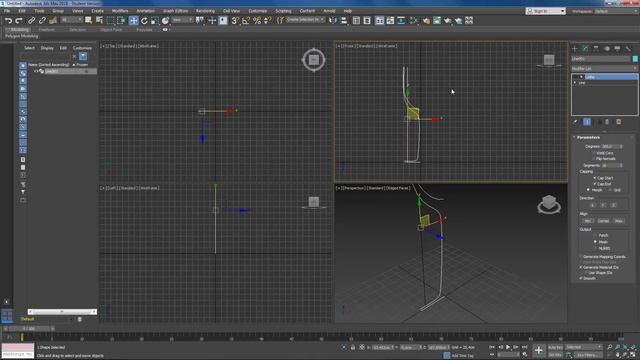Viewport: 640px width, 360px height.
Task: Toggle Show End Result icon in modifier stack
Action: click(x=587, y=122)
